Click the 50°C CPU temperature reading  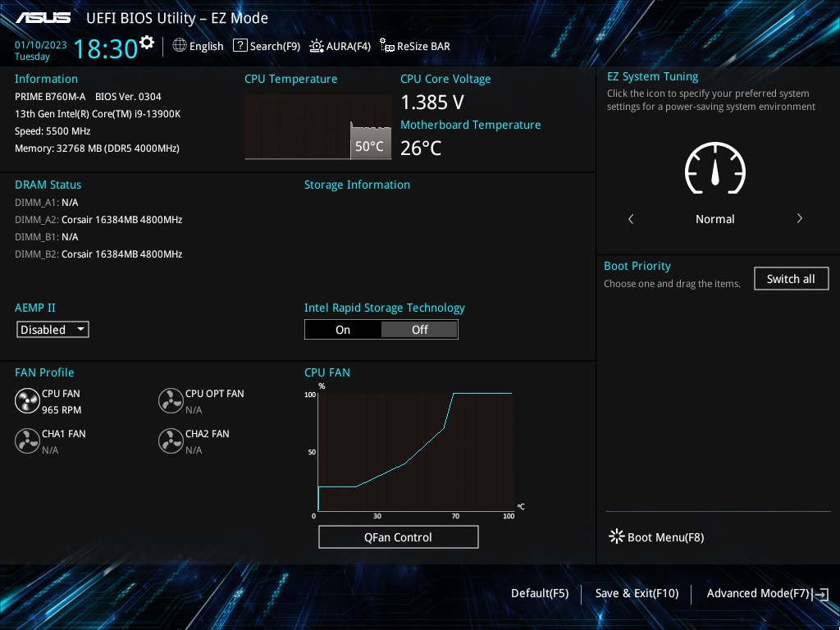[x=370, y=146]
